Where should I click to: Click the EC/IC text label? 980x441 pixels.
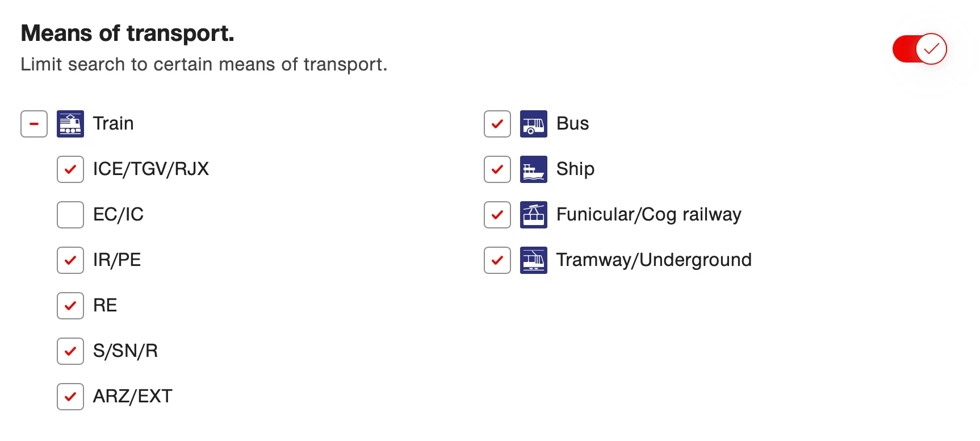pos(118,215)
